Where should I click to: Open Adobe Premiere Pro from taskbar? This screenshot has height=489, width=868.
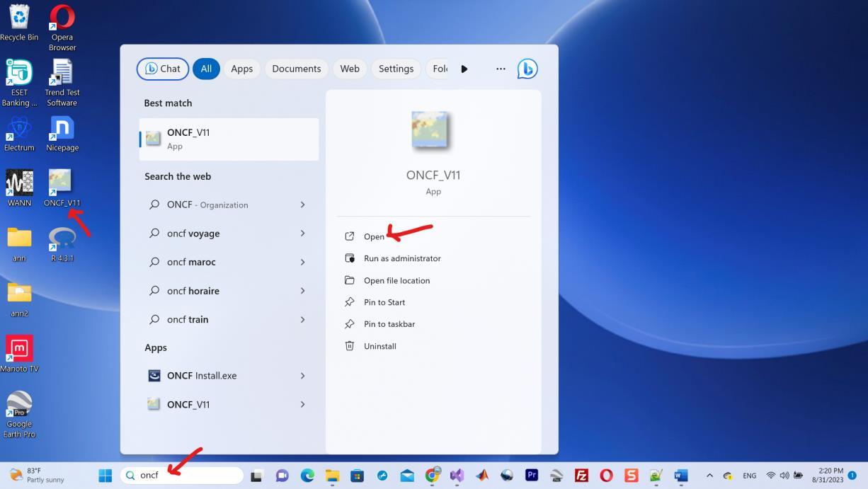(x=532, y=475)
